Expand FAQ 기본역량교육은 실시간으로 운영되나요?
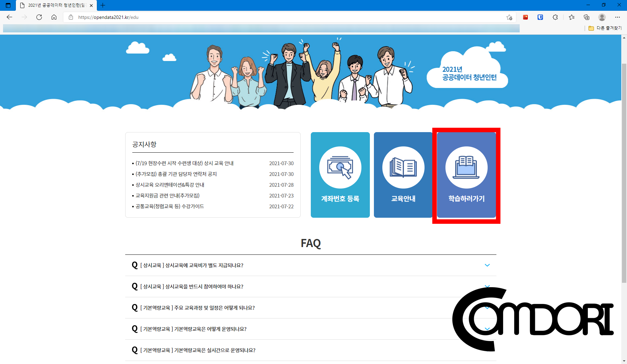The width and height of the screenshot is (627, 364). [311, 350]
